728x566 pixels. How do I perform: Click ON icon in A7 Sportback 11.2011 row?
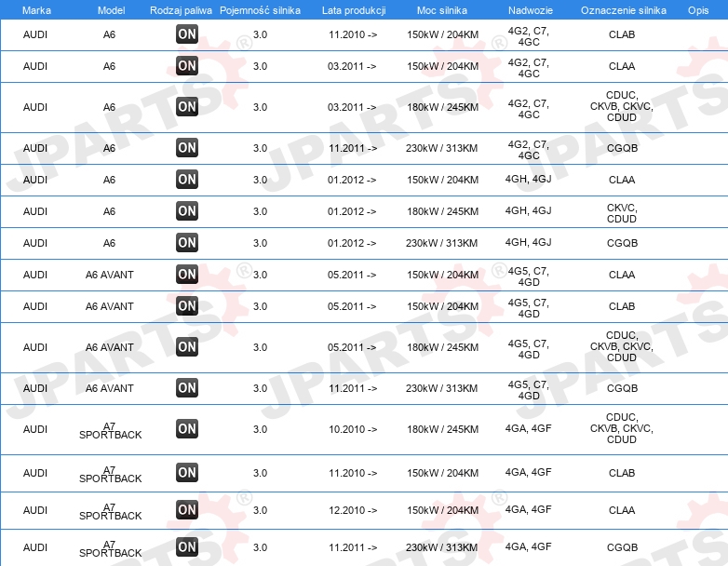(x=187, y=546)
